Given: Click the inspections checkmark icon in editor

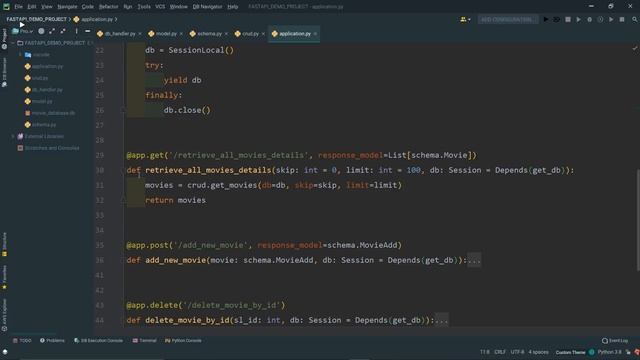Looking at the screenshot, I should 635,49.
